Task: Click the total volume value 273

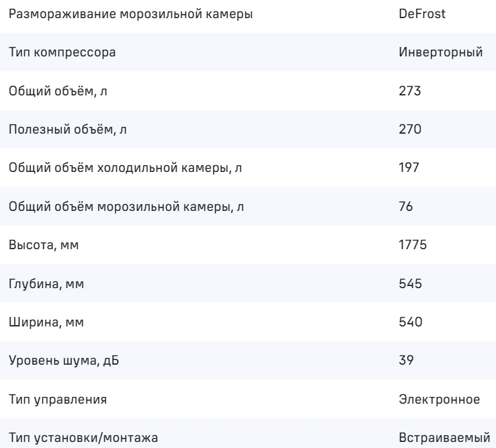Action: pos(409,91)
